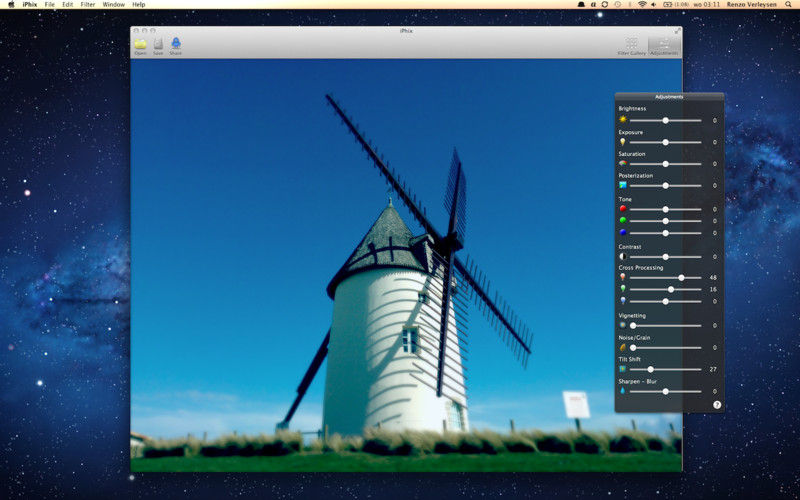
Task: Click the Saturation color icon
Action: [622, 163]
